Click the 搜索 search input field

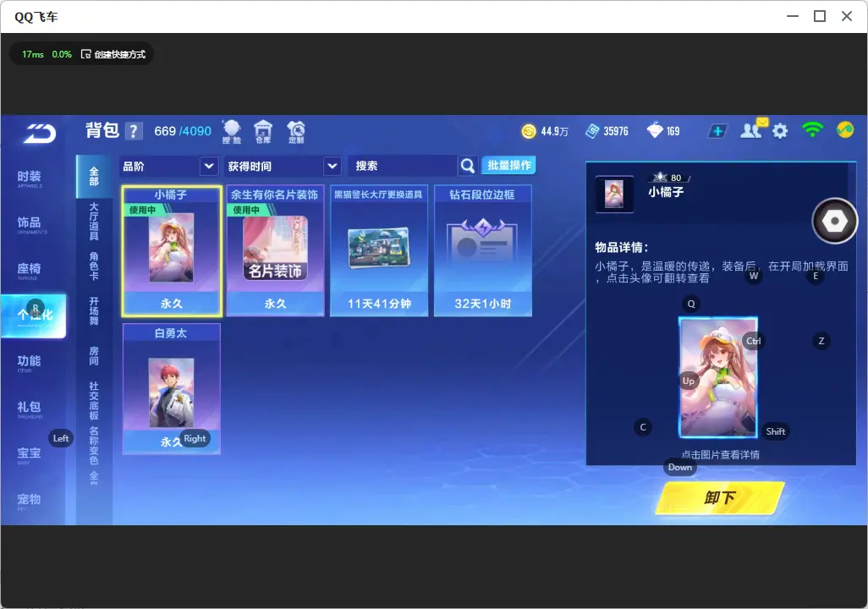(403, 166)
